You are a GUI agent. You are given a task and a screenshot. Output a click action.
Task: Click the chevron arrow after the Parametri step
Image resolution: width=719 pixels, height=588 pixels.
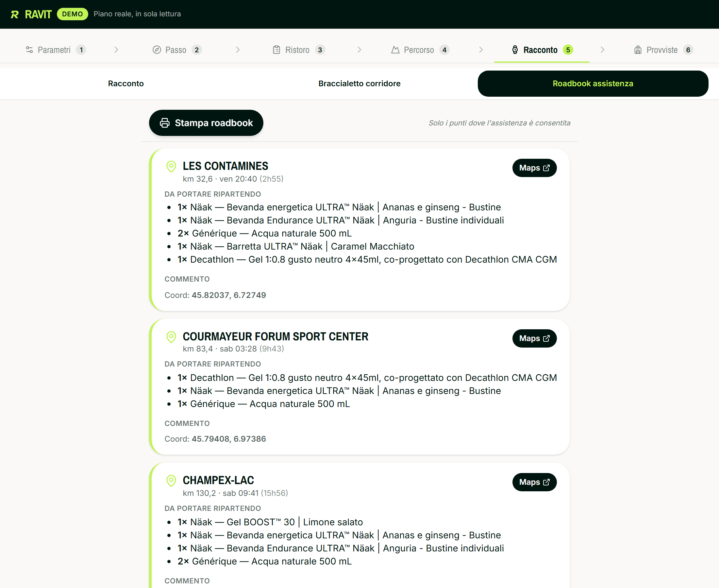(116, 50)
